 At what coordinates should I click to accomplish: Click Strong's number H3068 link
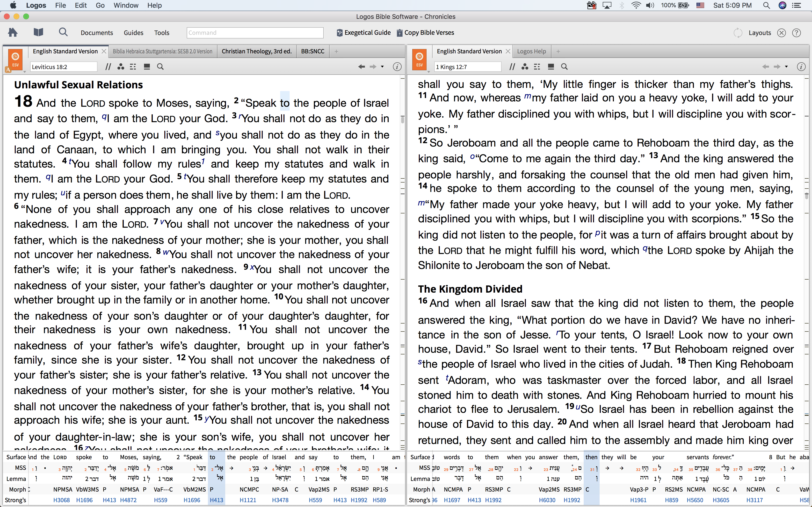pyautogui.click(x=61, y=500)
